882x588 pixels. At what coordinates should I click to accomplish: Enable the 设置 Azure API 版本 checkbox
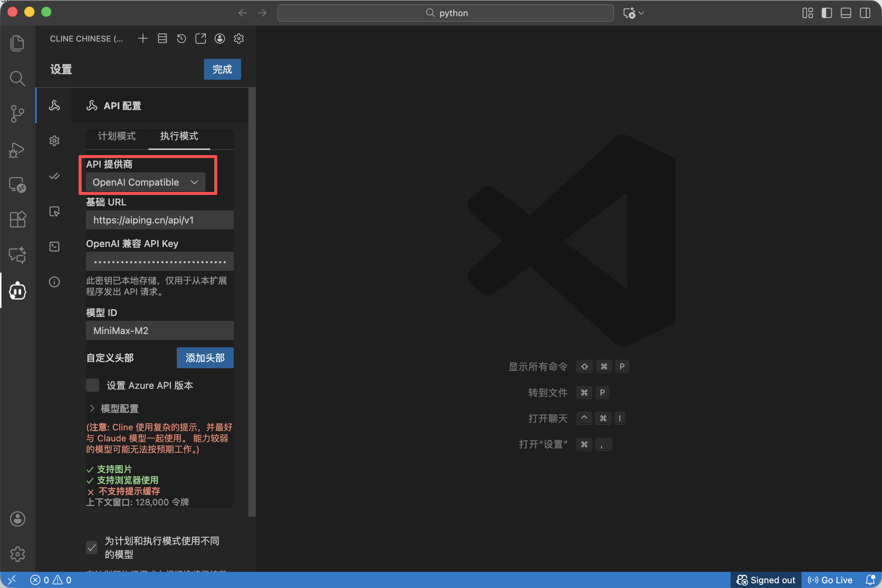point(93,385)
